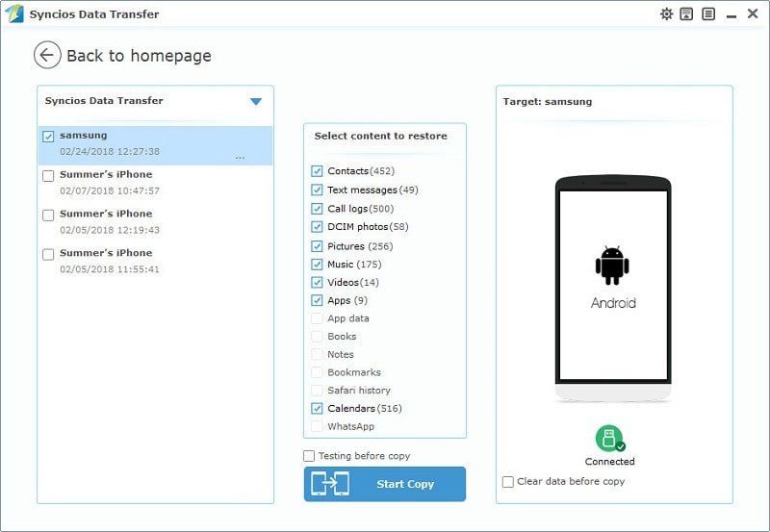Uncheck the Videos checkbox
The height and width of the screenshot is (532, 770).
pyautogui.click(x=317, y=282)
